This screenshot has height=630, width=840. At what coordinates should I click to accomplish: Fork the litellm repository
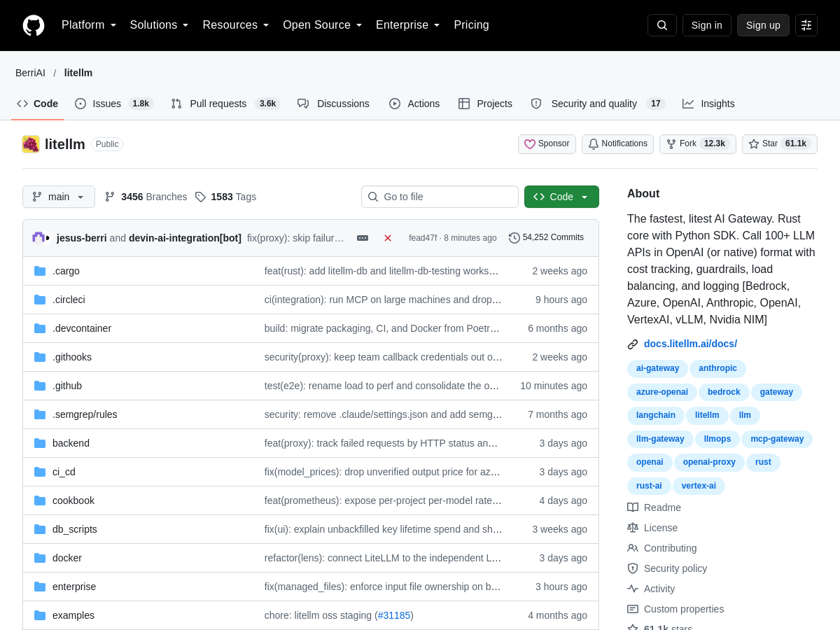(698, 144)
